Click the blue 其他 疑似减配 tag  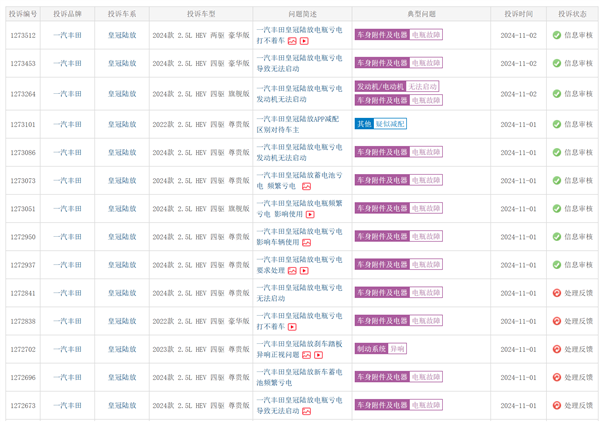tap(381, 124)
